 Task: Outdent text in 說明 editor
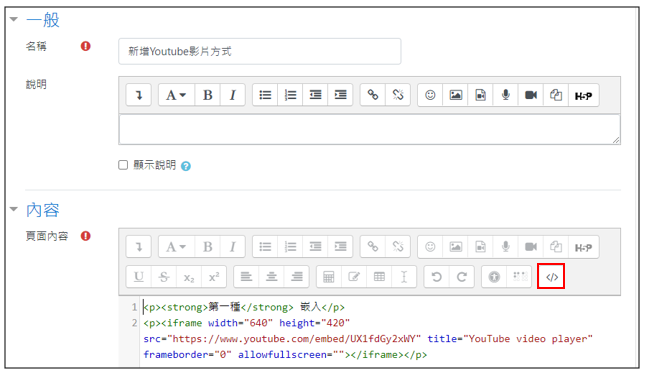coord(316,95)
